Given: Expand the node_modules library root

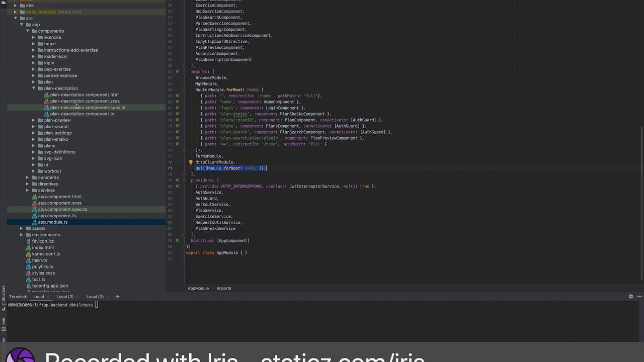Looking at the screenshot, I should pos(16,12).
